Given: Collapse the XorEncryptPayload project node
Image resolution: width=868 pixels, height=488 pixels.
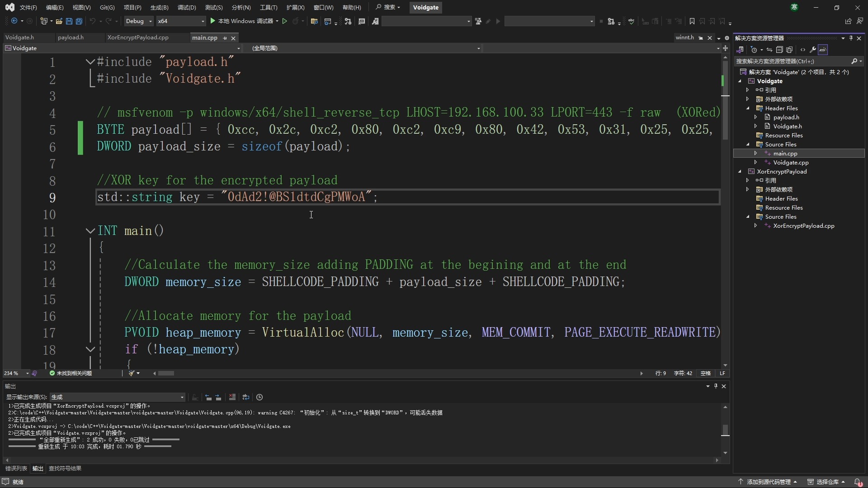Looking at the screenshot, I should coord(740,172).
